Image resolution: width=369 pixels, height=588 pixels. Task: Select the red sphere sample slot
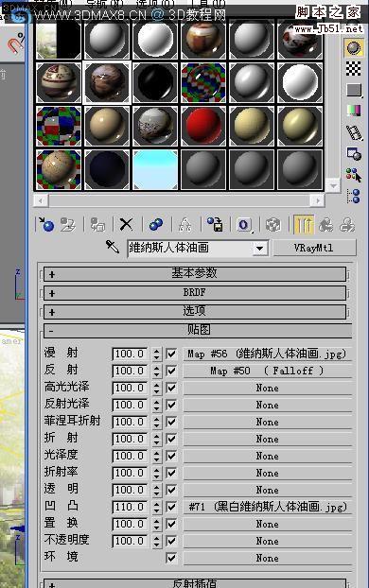(x=203, y=126)
